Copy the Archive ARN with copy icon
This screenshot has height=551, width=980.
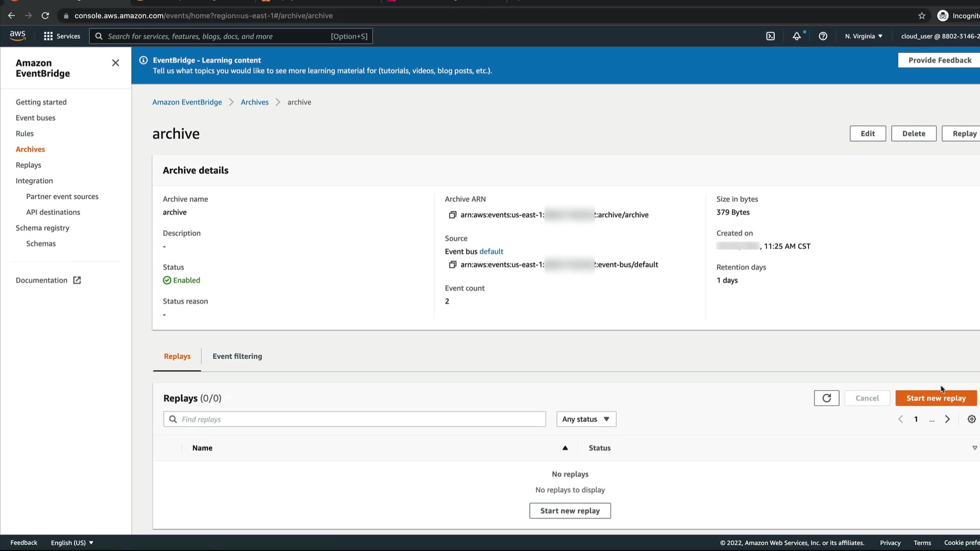(452, 215)
